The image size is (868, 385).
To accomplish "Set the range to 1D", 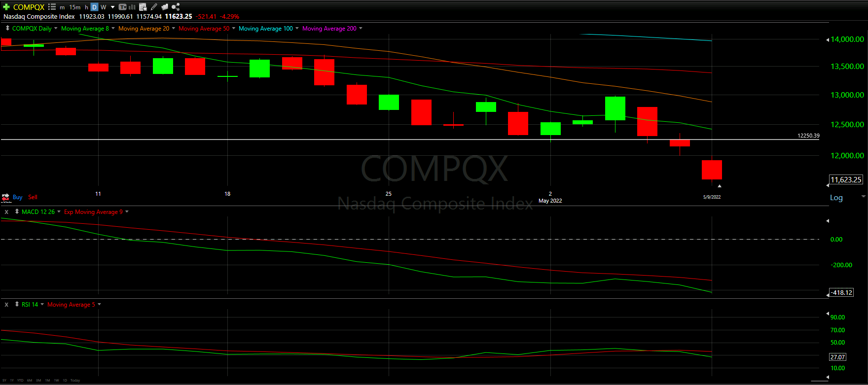I will tap(65, 380).
